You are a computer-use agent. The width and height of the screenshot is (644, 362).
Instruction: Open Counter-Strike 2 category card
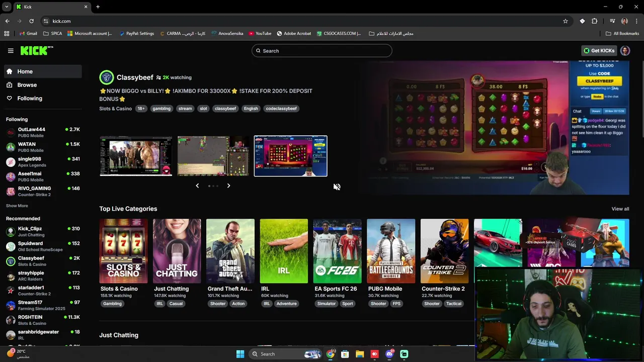tap(444, 251)
